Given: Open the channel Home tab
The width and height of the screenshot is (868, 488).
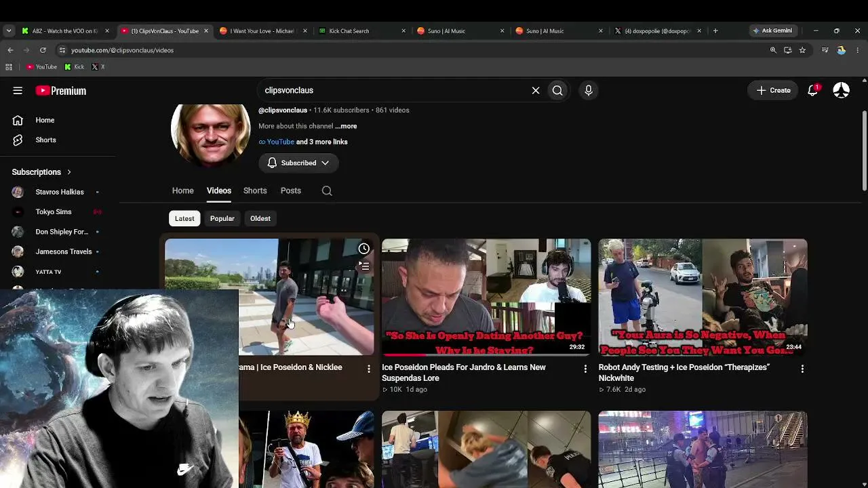Looking at the screenshot, I should 183,190.
